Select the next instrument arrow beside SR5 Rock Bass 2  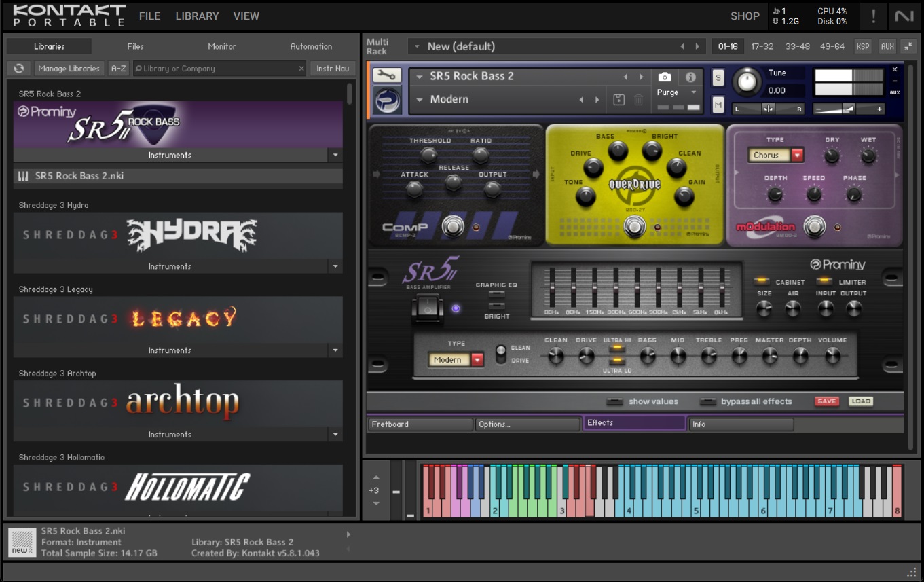[640, 77]
